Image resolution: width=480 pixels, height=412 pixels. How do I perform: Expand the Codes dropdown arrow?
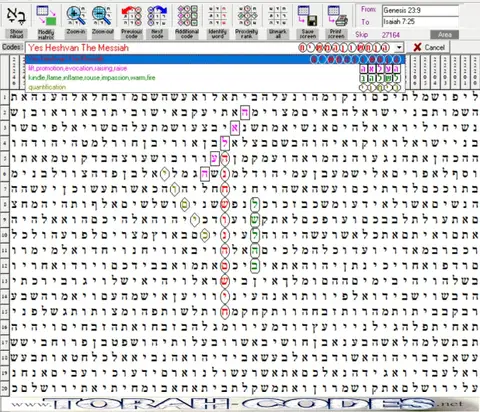[x=399, y=48]
